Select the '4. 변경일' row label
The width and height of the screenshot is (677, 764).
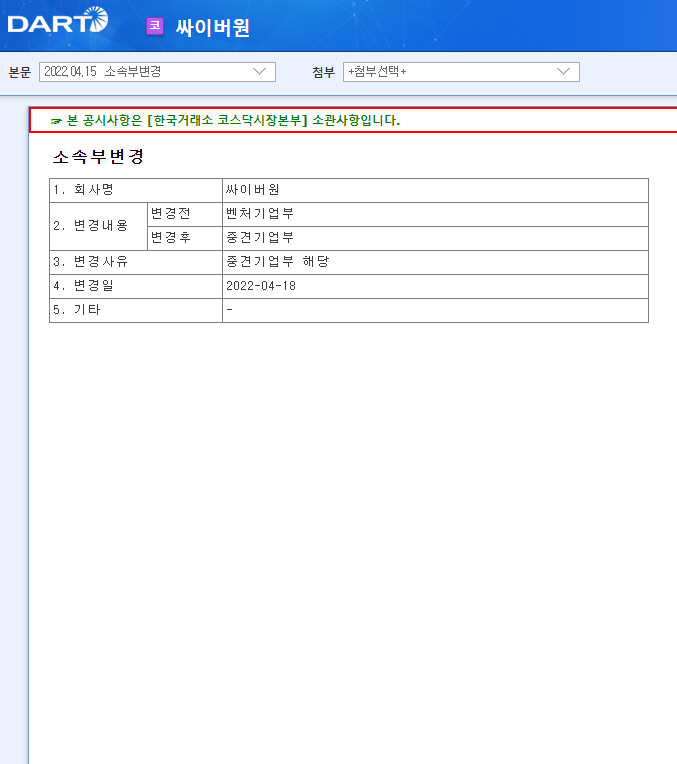coord(136,286)
